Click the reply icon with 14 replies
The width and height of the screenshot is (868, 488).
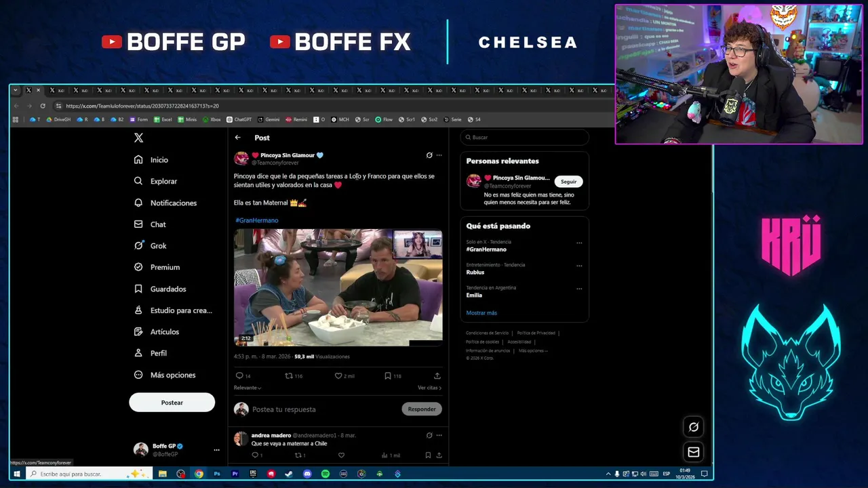(239, 375)
